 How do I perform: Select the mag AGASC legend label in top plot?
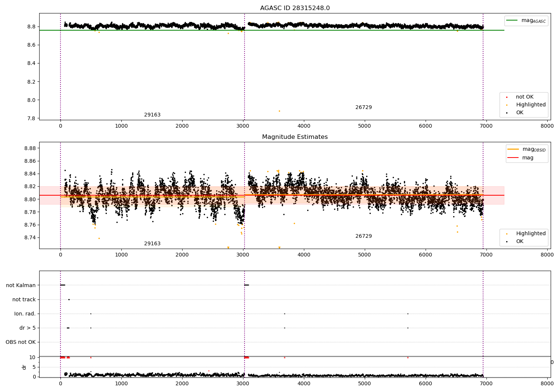(x=533, y=21)
